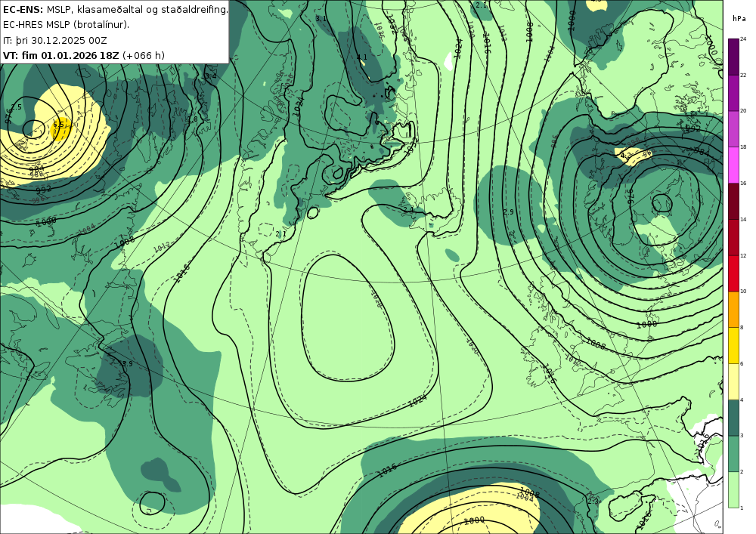The image size is (756, 534).
Task: Click the map value '3.4'
Action: pos(211,76)
